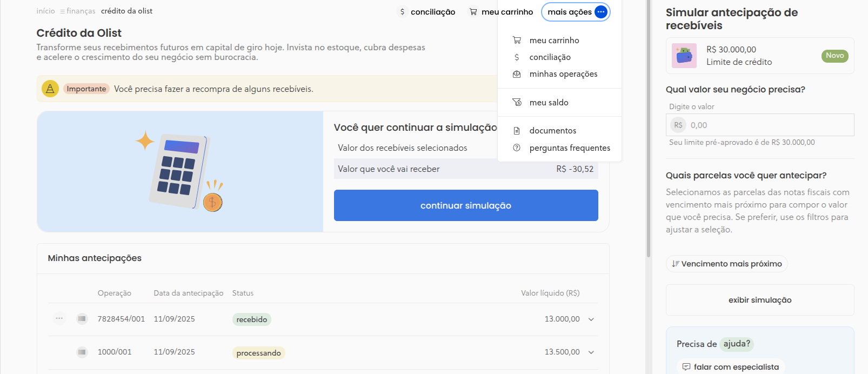Click the sort icon in Vencimento mais próximo
868x374 pixels.
[x=675, y=264]
